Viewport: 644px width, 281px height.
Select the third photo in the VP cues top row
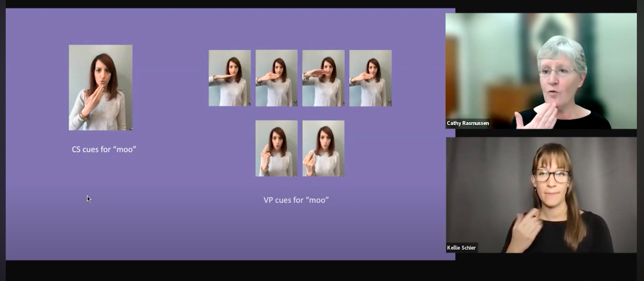click(x=323, y=78)
